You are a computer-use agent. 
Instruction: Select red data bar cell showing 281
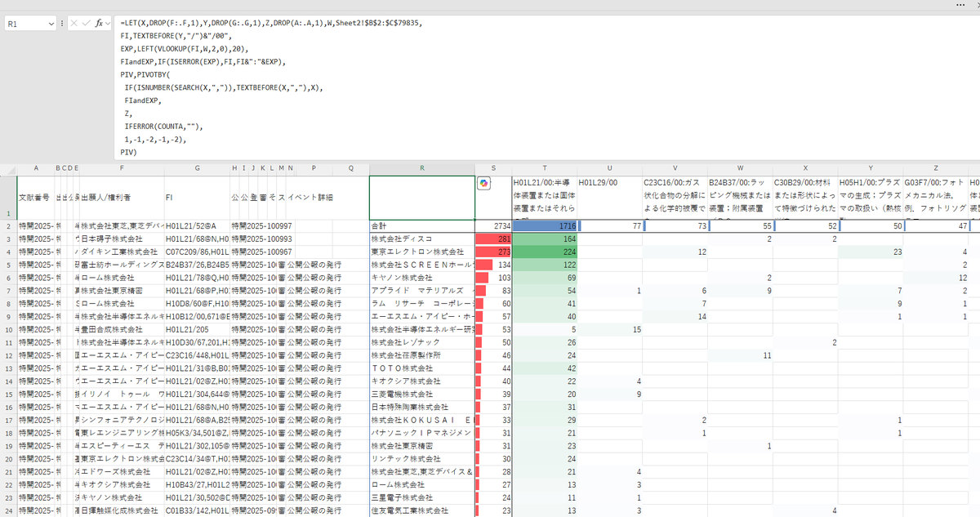click(x=493, y=238)
